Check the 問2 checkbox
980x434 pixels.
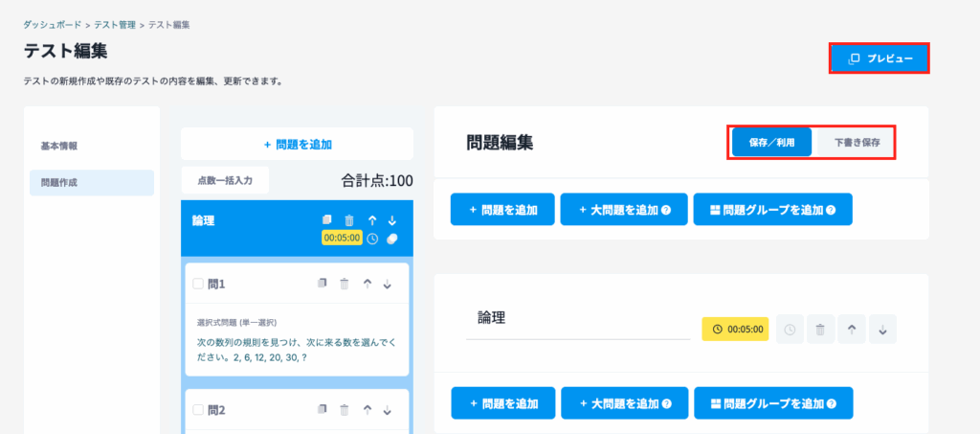point(198,410)
